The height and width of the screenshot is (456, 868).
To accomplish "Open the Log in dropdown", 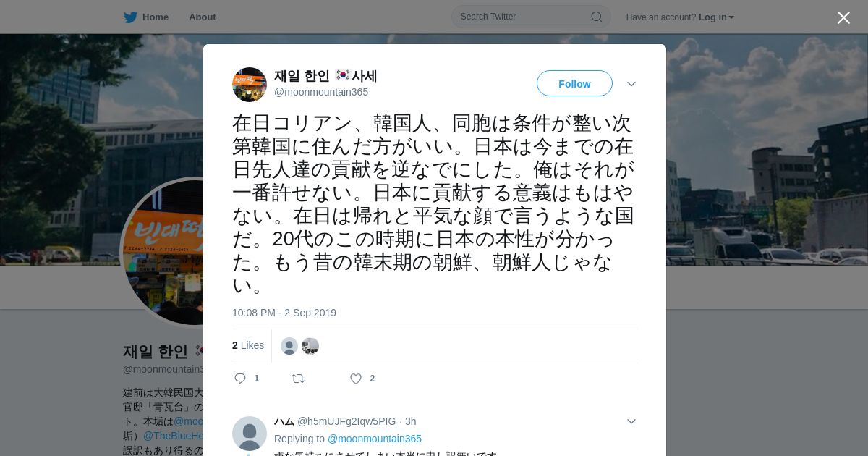I will click(x=716, y=17).
